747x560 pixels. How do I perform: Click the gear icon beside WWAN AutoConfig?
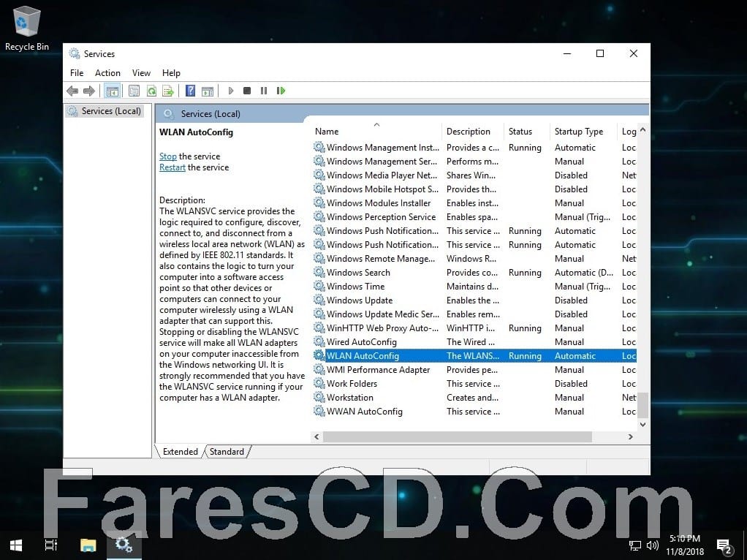coord(319,411)
